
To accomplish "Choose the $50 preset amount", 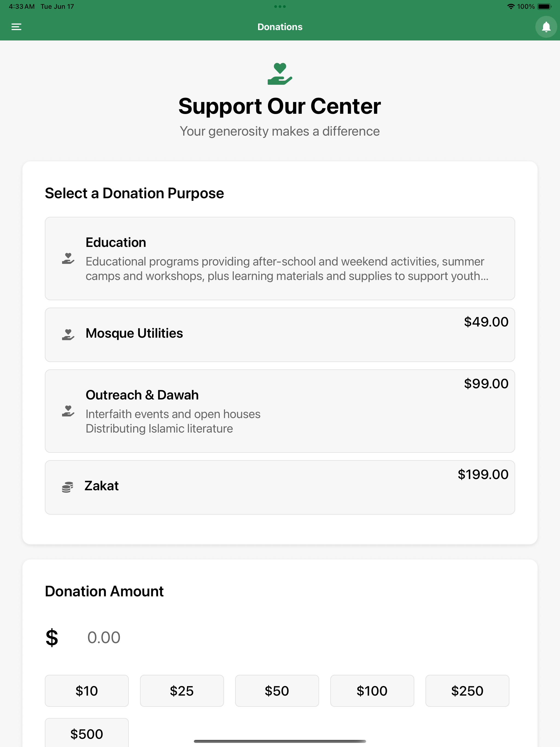I will click(x=277, y=691).
